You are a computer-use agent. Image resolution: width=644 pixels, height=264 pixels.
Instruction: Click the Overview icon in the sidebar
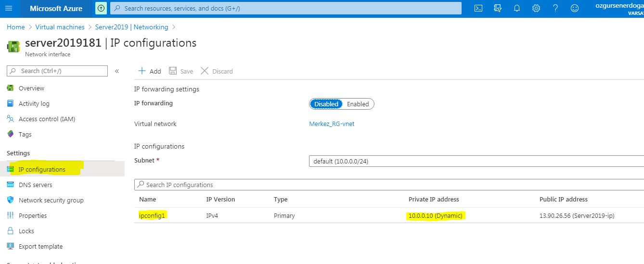11,88
